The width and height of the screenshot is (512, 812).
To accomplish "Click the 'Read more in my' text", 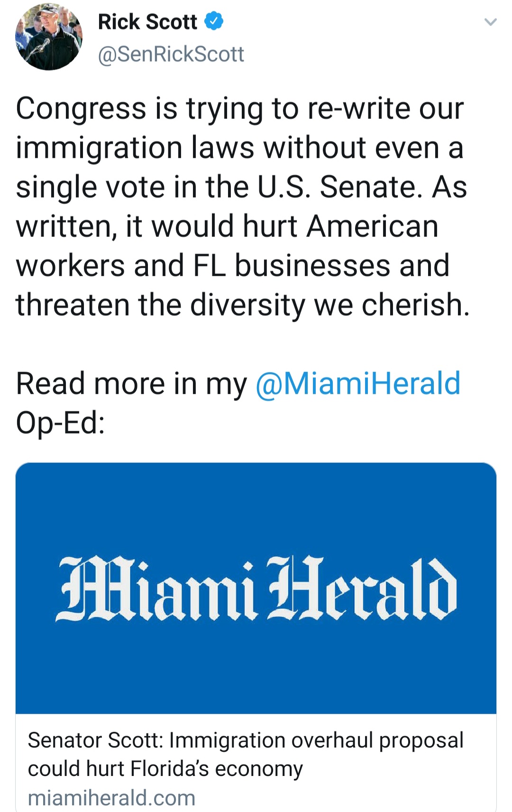I will (131, 383).
